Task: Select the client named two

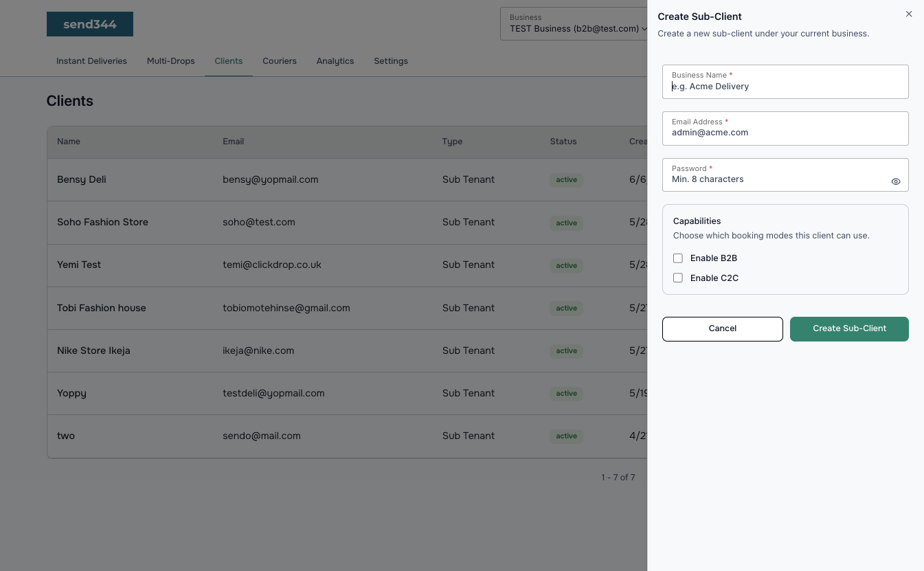Action: coord(66,436)
